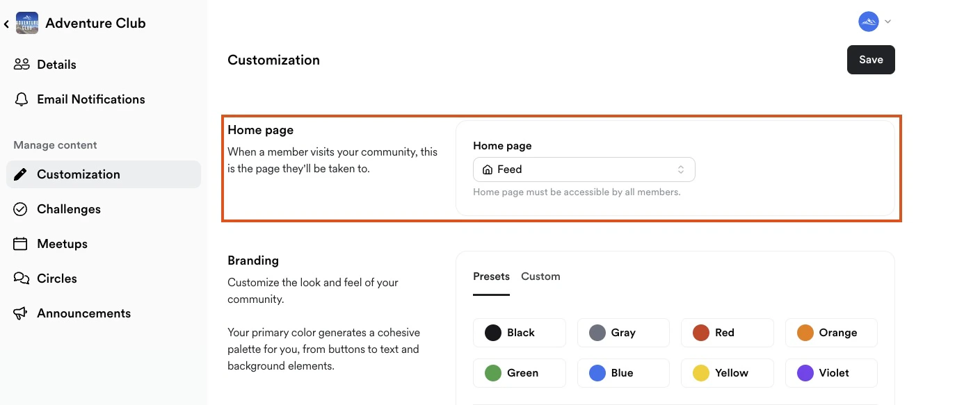Image resolution: width=980 pixels, height=405 pixels.
Task: Open the Home page selector showing Feed
Action: [x=583, y=169]
